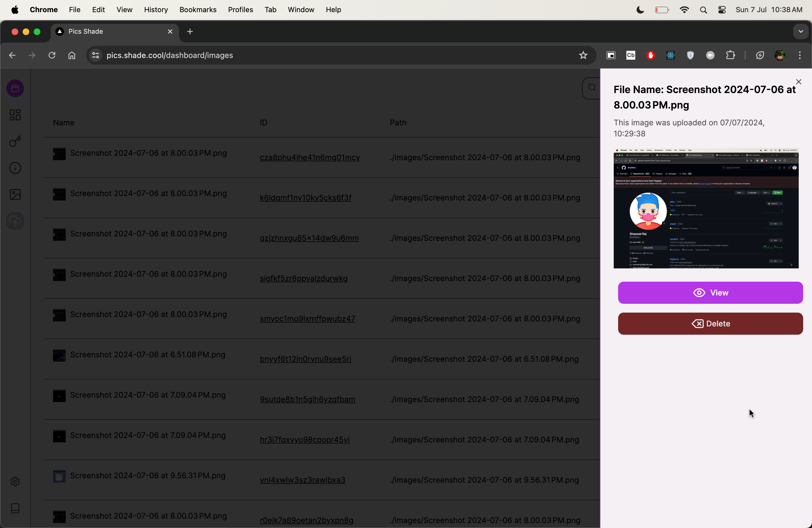The height and width of the screenshot is (528, 812).
Task: Click the React DevTools extension icon
Action: pos(670,55)
